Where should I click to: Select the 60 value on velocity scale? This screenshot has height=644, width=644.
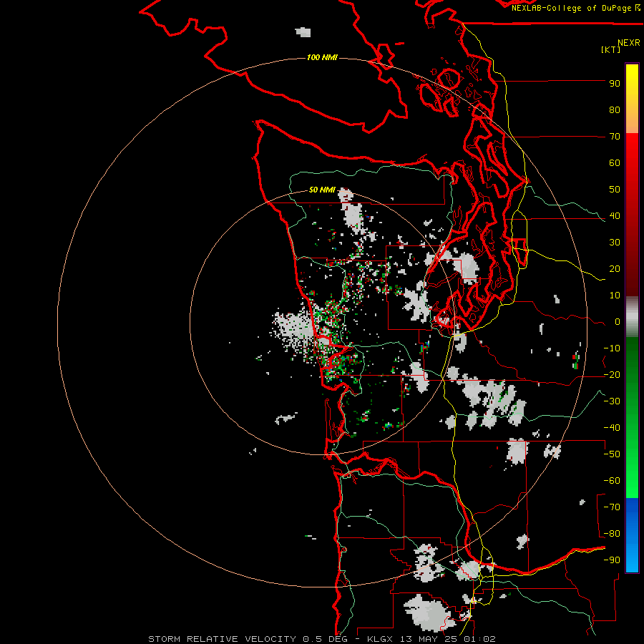point(615,163)
